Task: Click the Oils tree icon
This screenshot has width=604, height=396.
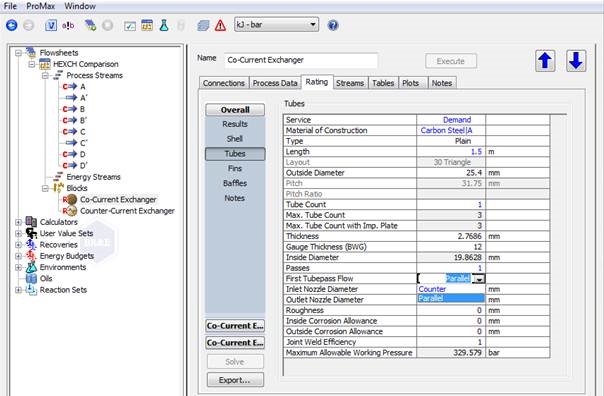Action: click(31, 279)
